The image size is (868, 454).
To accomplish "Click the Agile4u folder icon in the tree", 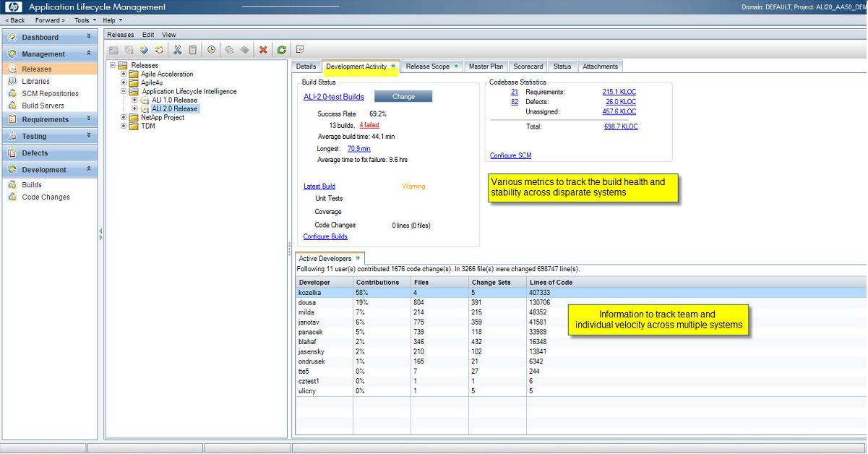I will pyautogui.click(x=134, y=83).
